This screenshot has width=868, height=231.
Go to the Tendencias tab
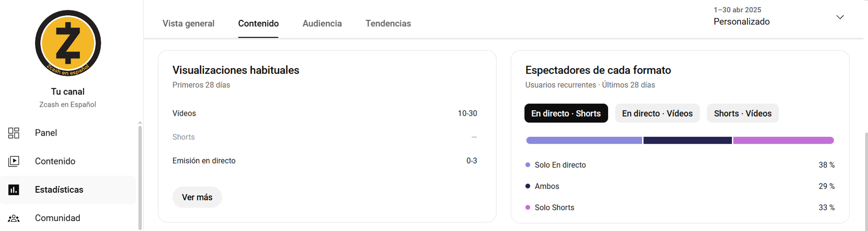tap(388, 23)
